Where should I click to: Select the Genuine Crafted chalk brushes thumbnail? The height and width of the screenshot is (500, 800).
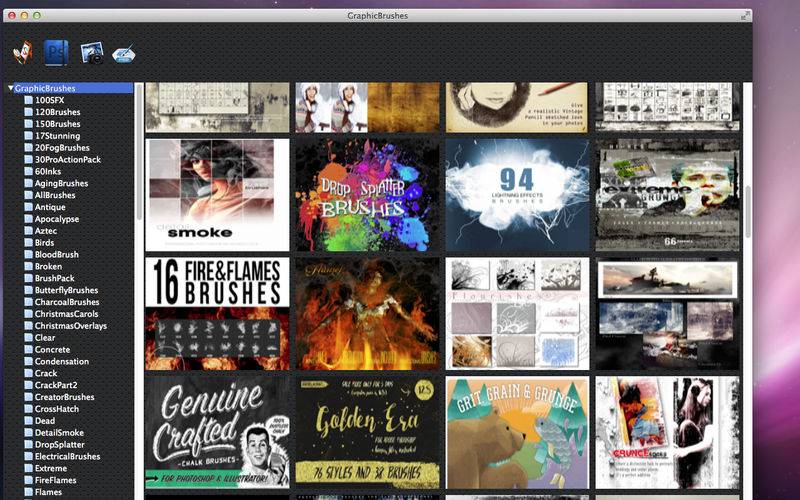[x=217, y=433]
